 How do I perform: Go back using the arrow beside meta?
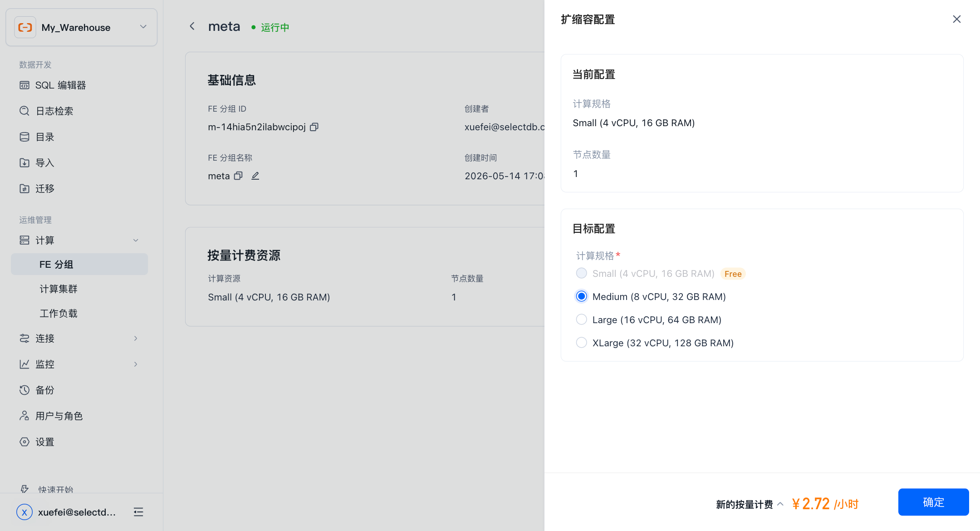[x=192, y=26]
